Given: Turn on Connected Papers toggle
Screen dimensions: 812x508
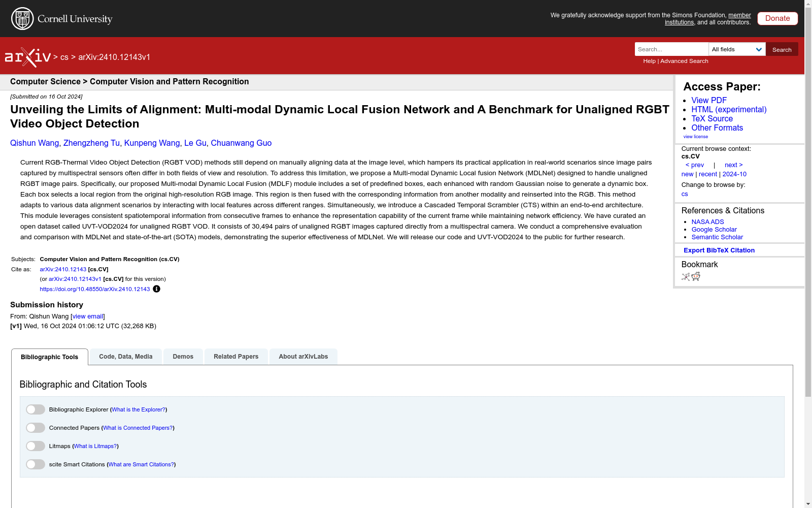Looking at the screenshot, I should [x=36, y=428].
